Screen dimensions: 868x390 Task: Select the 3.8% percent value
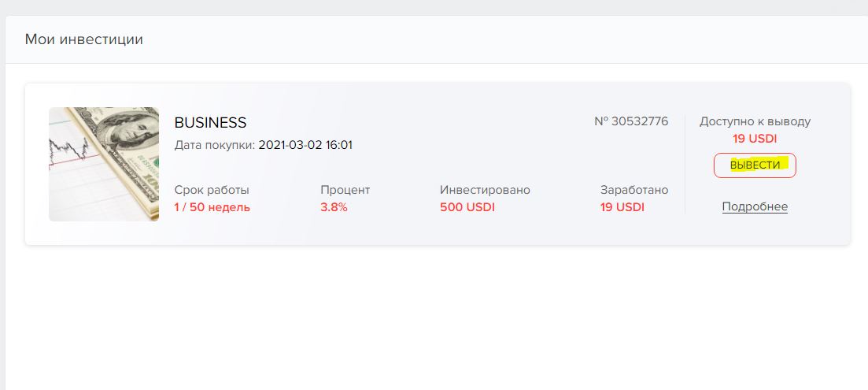(x=334, y=207)
